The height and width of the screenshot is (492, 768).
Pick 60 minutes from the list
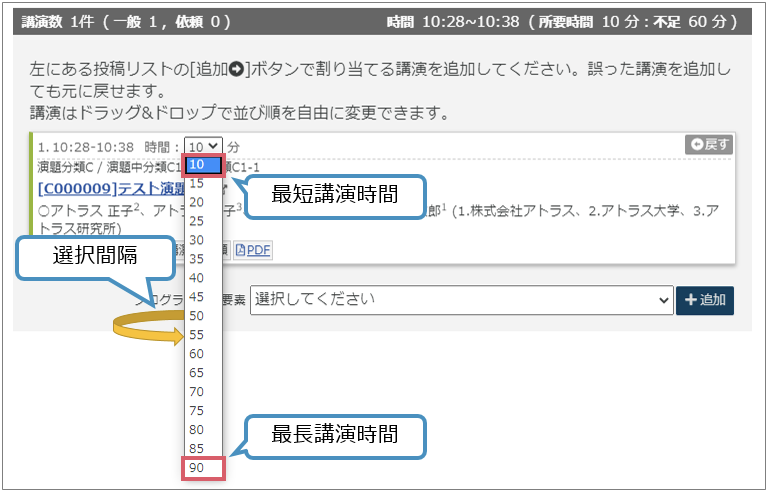click(203, 354)
